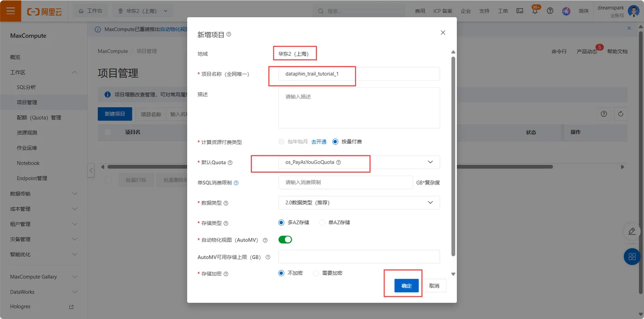Open Hologres external link icon
The width and height of the screenshot is (644, 319).
[x=71, y=307]
